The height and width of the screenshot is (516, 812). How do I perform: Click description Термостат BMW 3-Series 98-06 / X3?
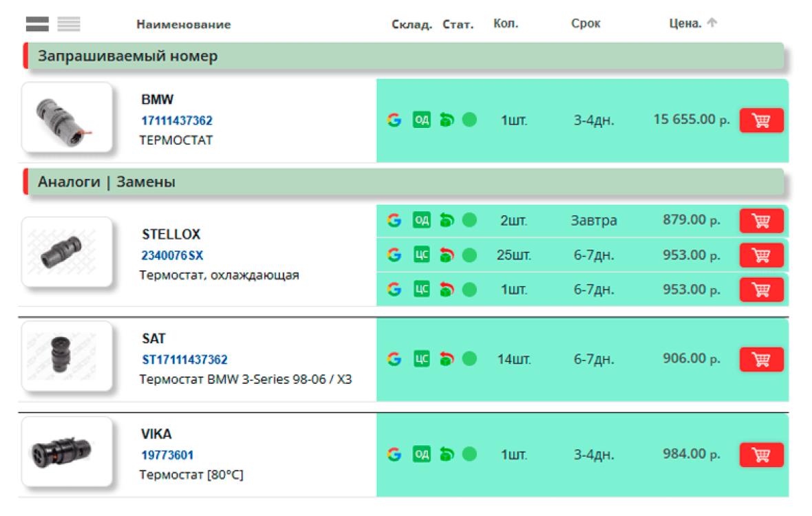click(246, 379)
